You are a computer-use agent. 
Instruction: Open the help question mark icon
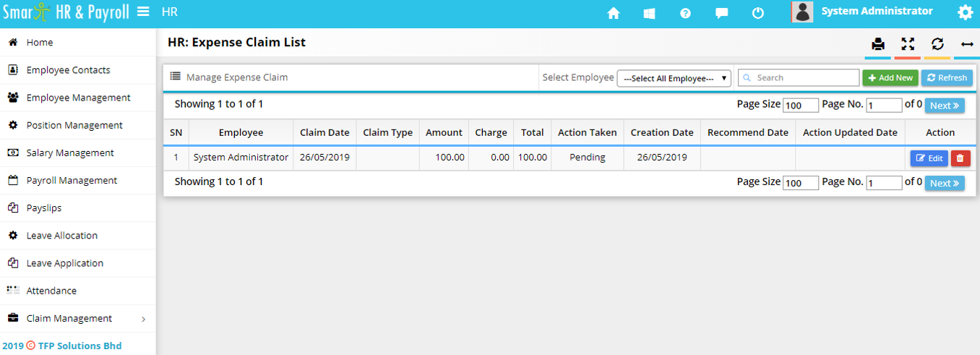[686, 13]
